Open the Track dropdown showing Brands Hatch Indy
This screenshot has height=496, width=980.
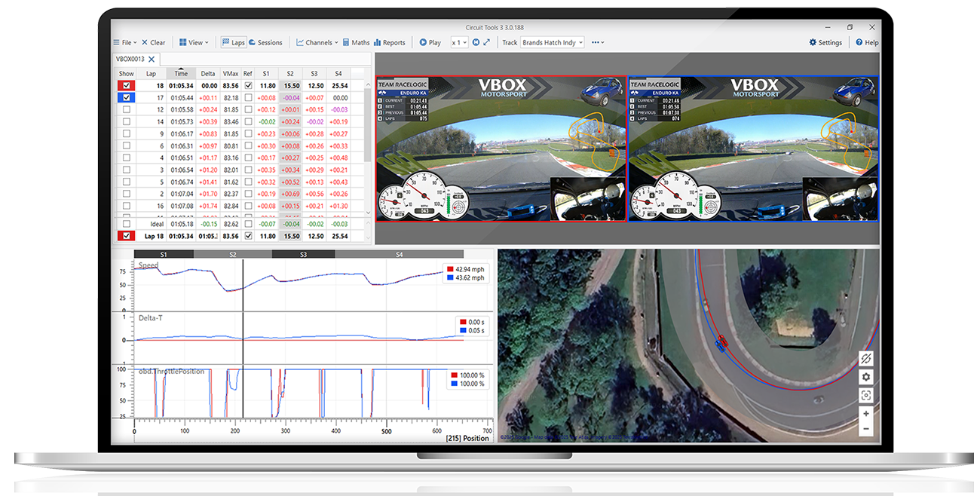(x=553, y=43)
